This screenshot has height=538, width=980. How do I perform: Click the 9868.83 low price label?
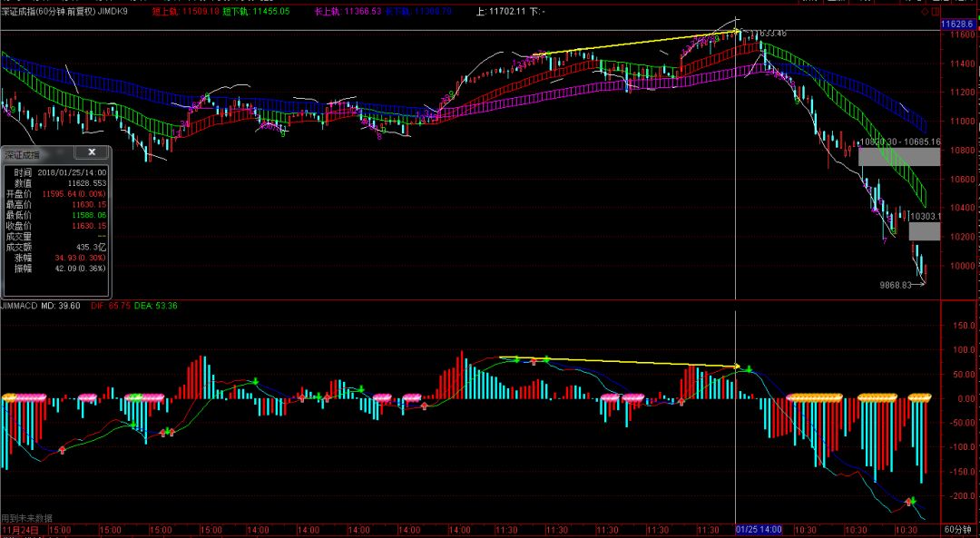click(897, 285)
